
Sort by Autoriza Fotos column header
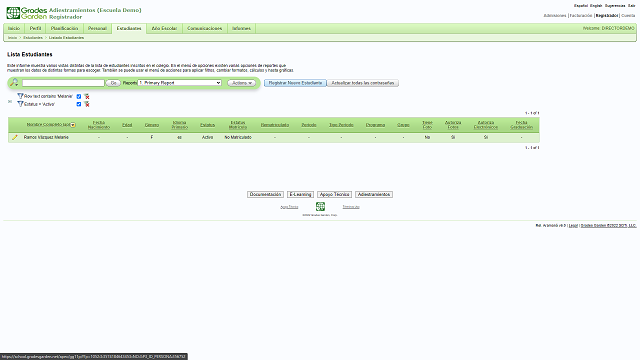click(453, 125)
